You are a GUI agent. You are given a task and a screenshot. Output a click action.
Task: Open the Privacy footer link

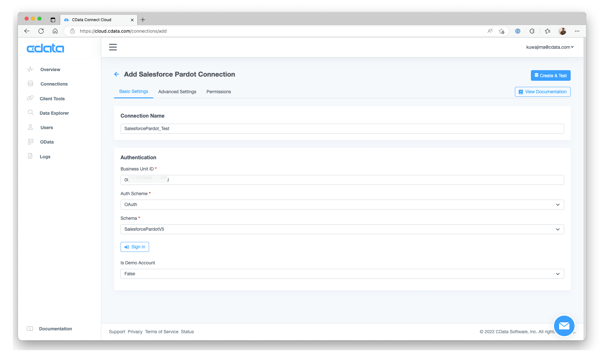click(x=135, y=332)
